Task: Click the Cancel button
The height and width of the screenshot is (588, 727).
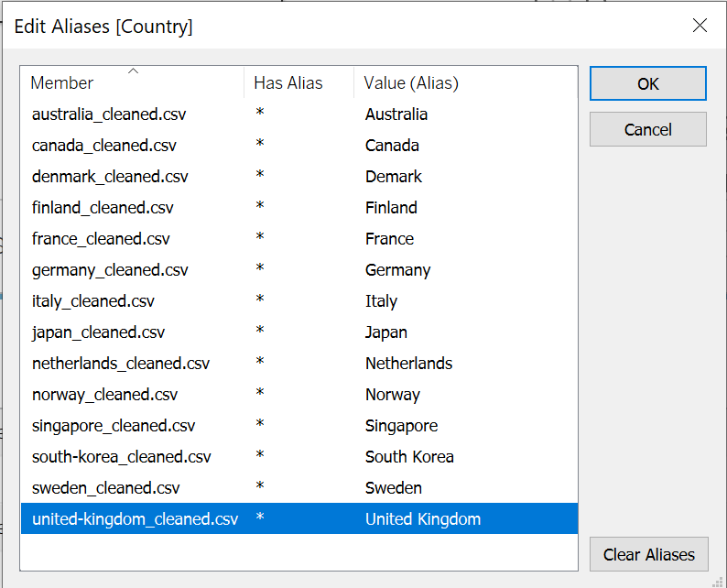Action: coord(647,129)
